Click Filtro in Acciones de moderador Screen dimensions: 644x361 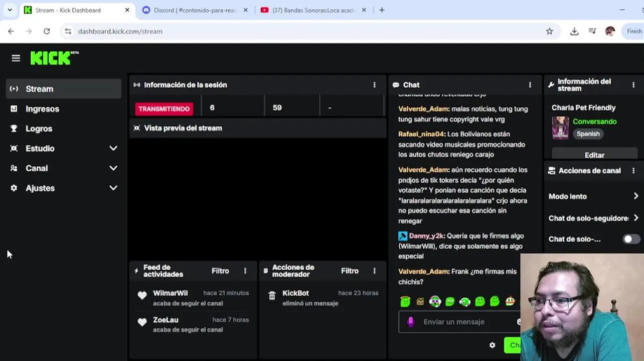(x=350, y=271)
